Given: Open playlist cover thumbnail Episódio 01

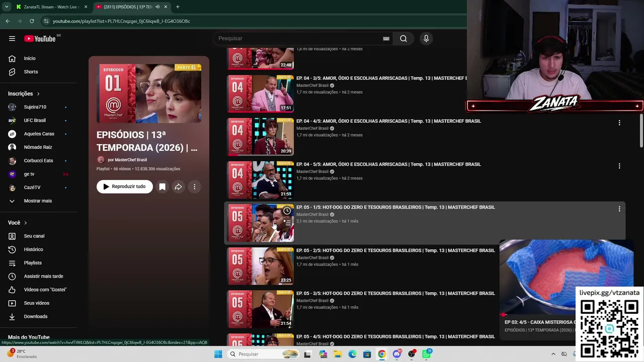Looking at the screenshot, I should point(149,94).
